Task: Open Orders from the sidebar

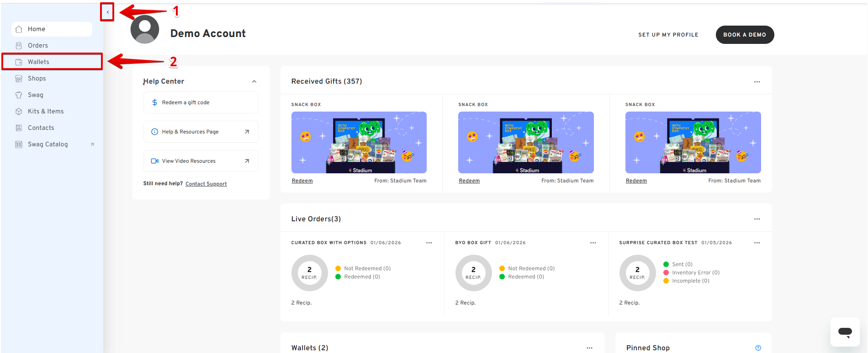Action: tap(37, 45)
